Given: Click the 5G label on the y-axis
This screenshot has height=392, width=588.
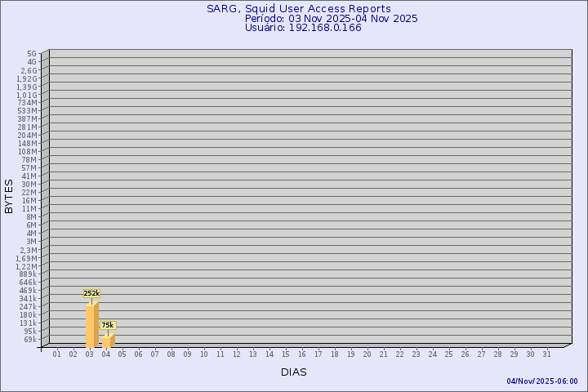Looking at the screenshot, I should click(x=32, y=54).
